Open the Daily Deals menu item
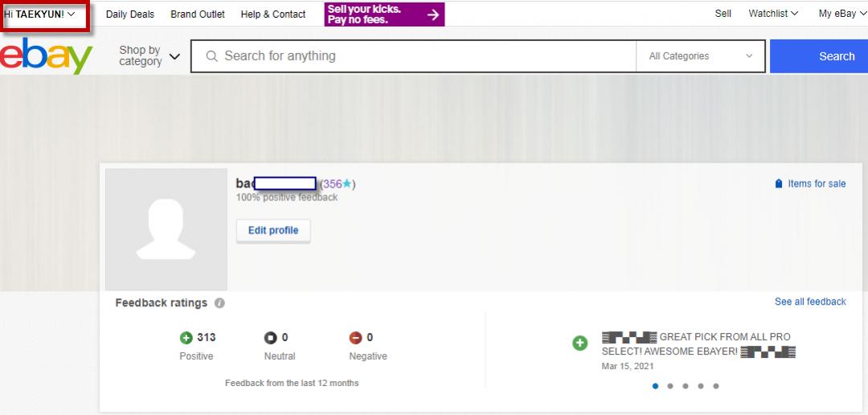The width and height of the screenshot is (868, 415). coord(130,14)
